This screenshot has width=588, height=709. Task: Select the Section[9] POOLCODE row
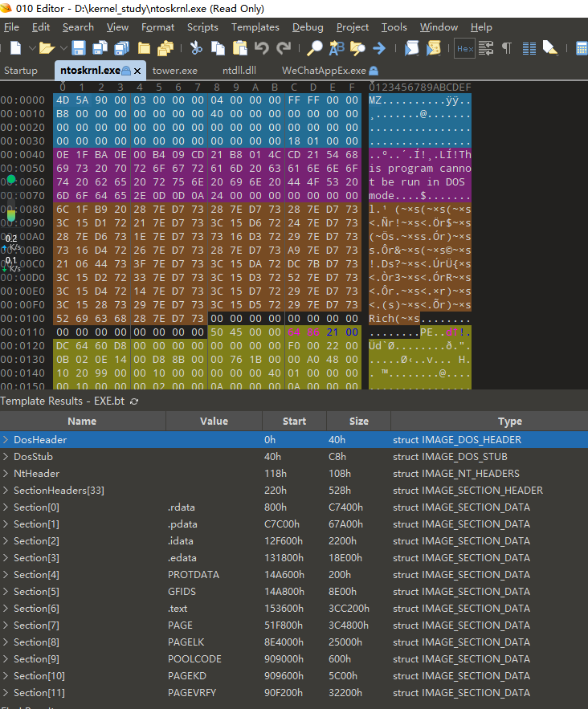(x=294, y=659)
